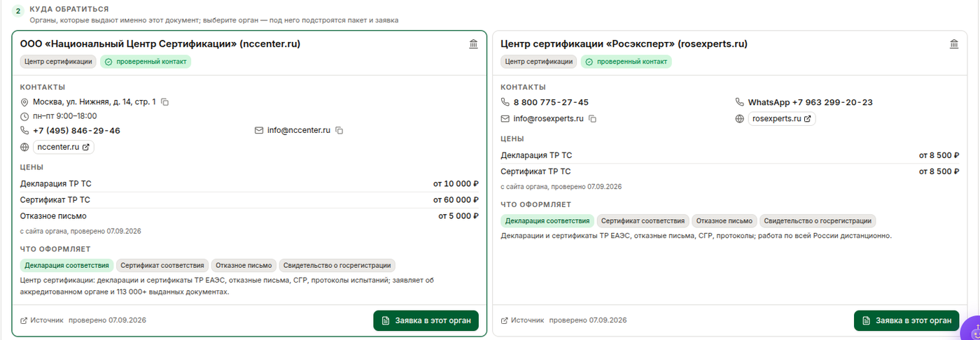Click email address info@nccenter.ru
Screen dimensions: 980x340
[299, 130]
